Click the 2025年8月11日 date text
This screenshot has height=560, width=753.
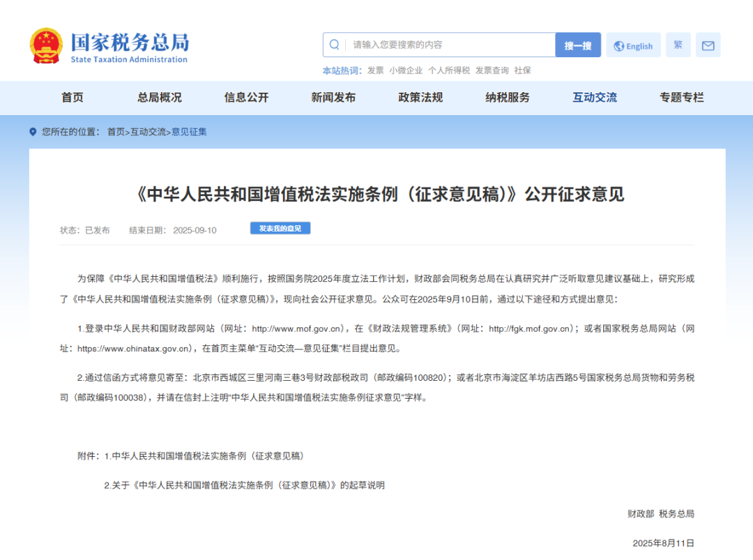(663, 543)
